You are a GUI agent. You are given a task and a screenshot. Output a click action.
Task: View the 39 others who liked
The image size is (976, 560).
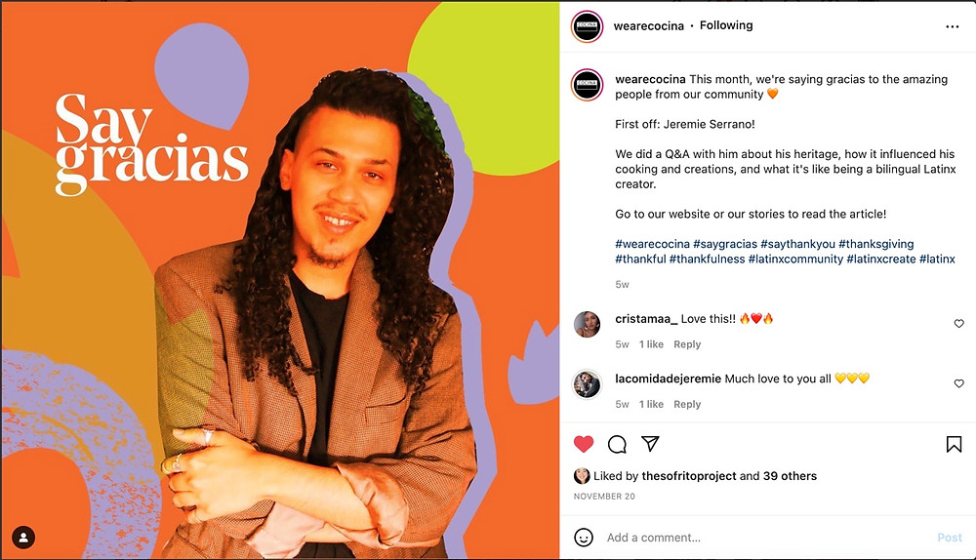[790, 476]
